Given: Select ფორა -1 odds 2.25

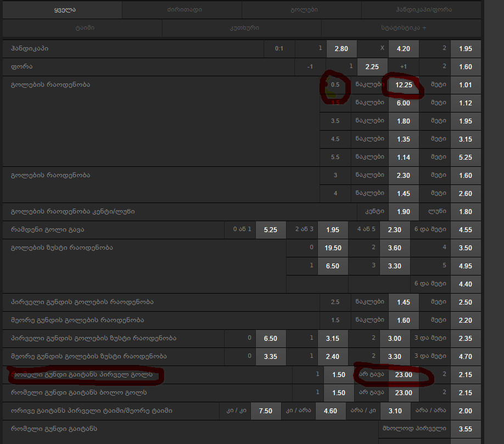Looking at the screenshot, I should click(372, 67).
